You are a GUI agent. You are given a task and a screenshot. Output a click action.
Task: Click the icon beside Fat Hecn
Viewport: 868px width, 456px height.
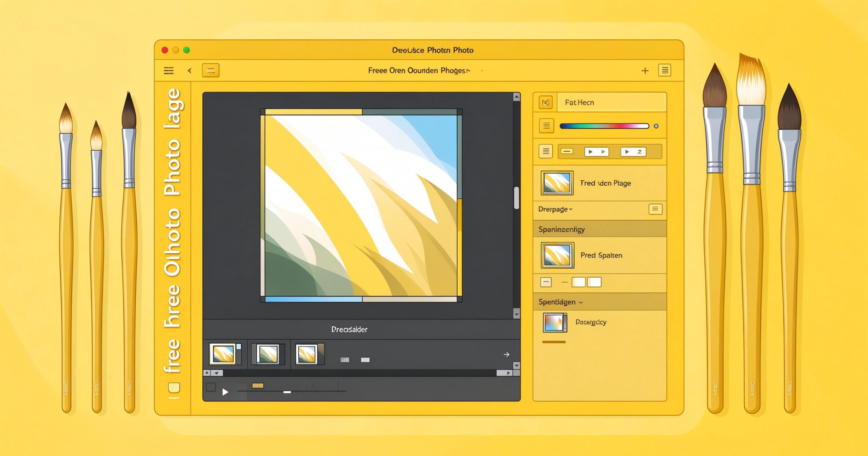pyautogui.click(x=546, y=102)
